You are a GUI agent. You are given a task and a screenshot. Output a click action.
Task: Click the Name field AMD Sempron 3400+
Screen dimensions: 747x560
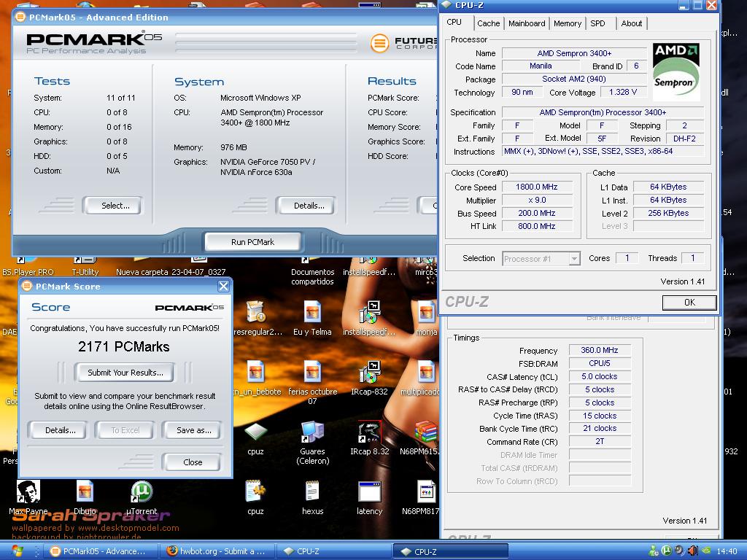tap(574, 53)
